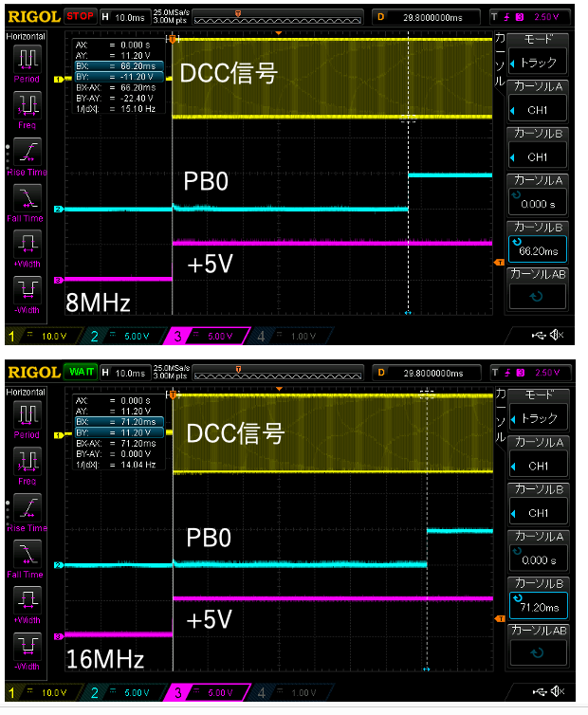Screen dimensions: 588x715
Task: Toggle channel 2 5.00V label in the 8MHz capture
Action: pos(137,337)
